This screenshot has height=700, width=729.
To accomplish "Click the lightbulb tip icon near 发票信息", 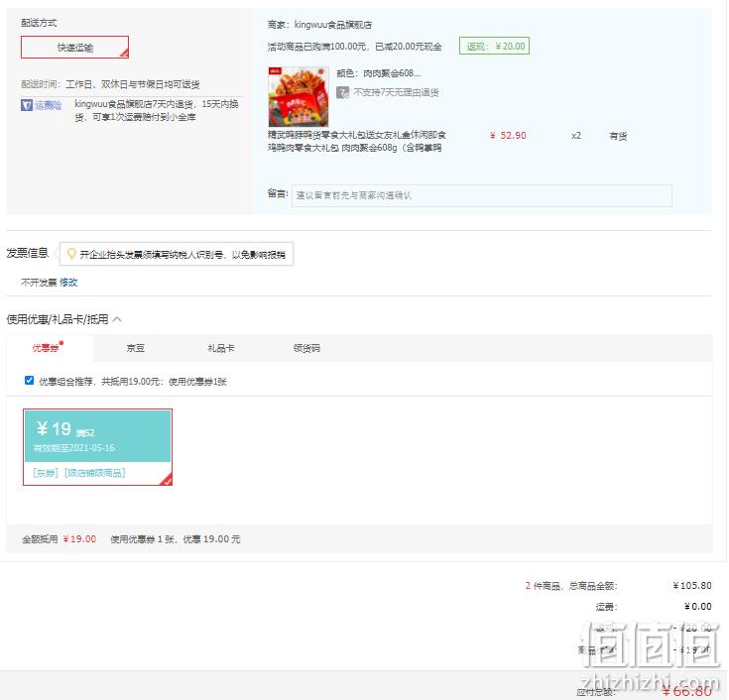I will [x=71, y=254].
